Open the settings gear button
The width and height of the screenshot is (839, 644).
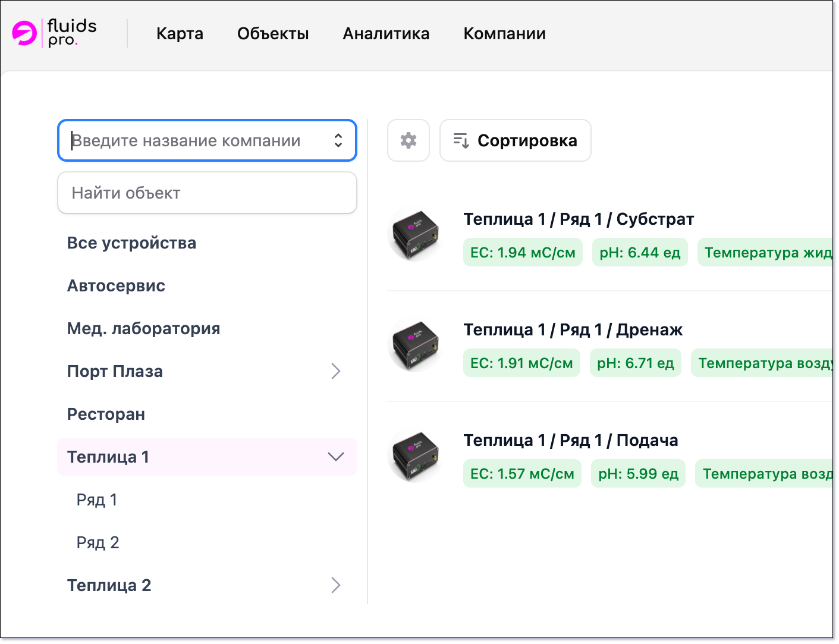coord(408,140)
